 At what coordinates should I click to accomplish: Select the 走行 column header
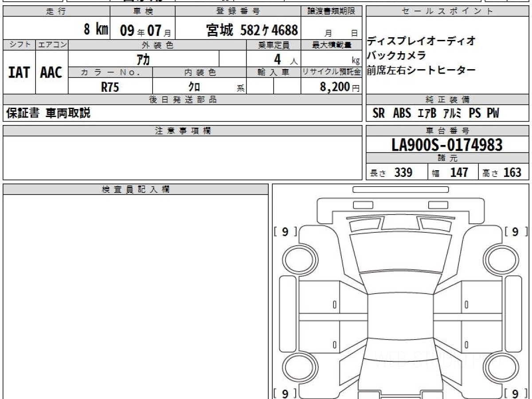click(56, 12)
